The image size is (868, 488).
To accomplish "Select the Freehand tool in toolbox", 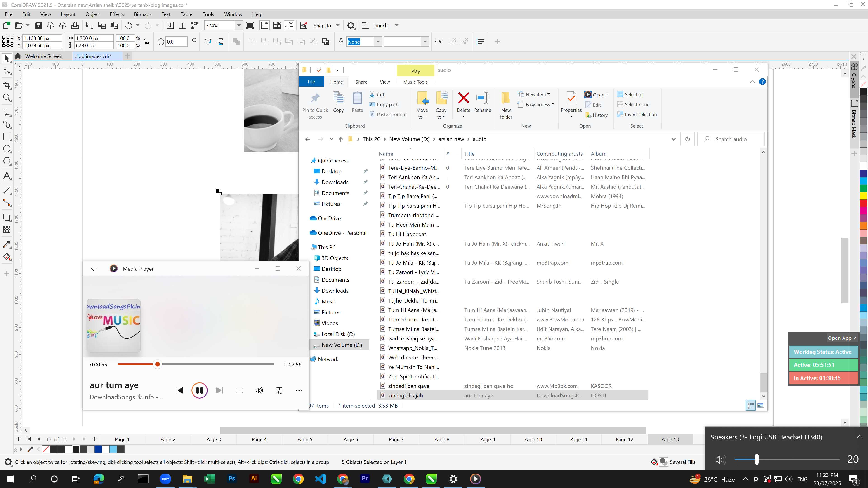I will tap(7, 112).
